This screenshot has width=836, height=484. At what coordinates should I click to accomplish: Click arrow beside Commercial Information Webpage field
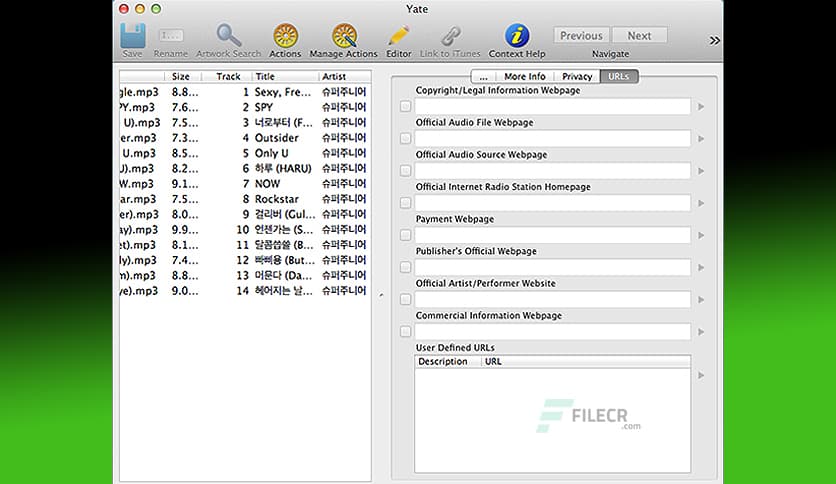(701, 332)
